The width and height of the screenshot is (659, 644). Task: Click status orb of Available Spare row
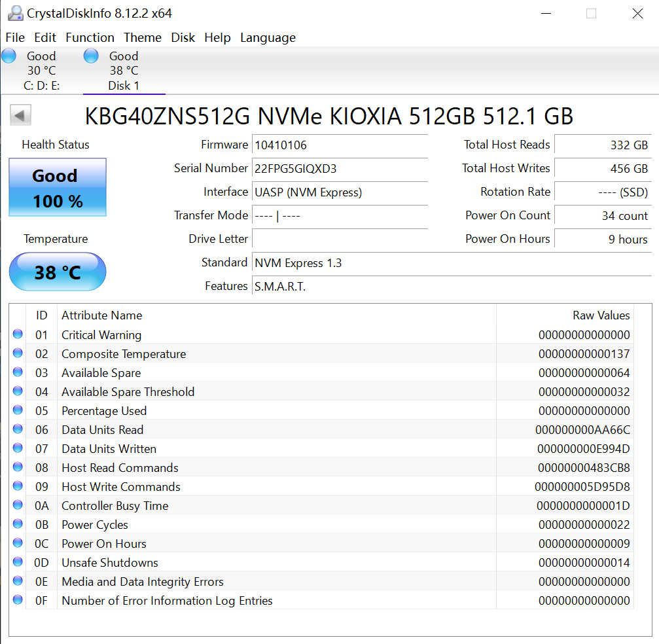tap(18, 372)
